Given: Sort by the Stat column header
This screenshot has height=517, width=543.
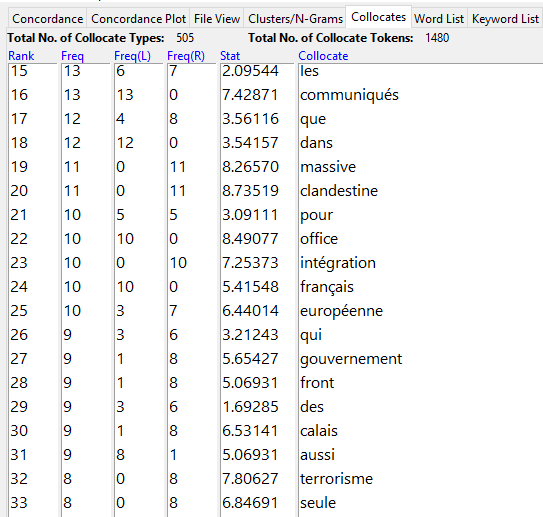Looking at the screenshot, I should [x=230, y=56].
